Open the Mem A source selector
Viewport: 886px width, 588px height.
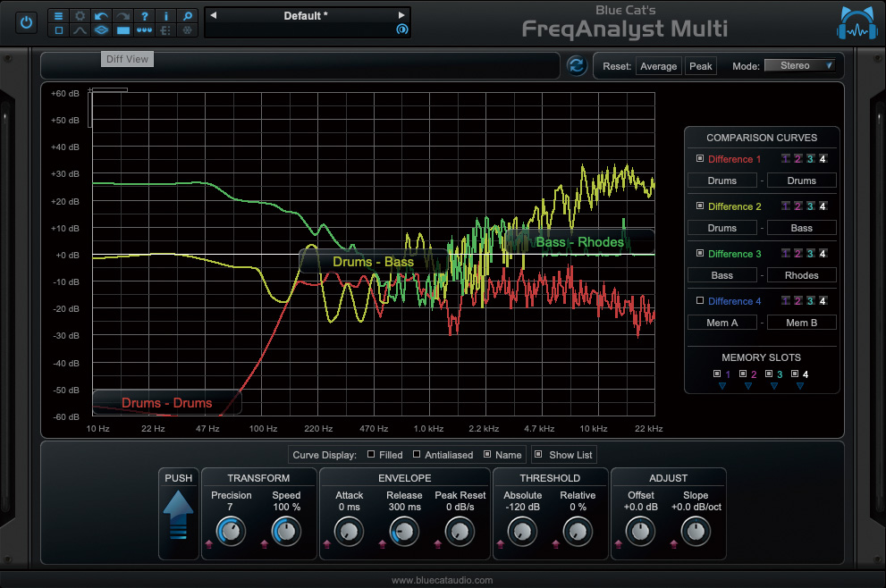coord(721,323)
